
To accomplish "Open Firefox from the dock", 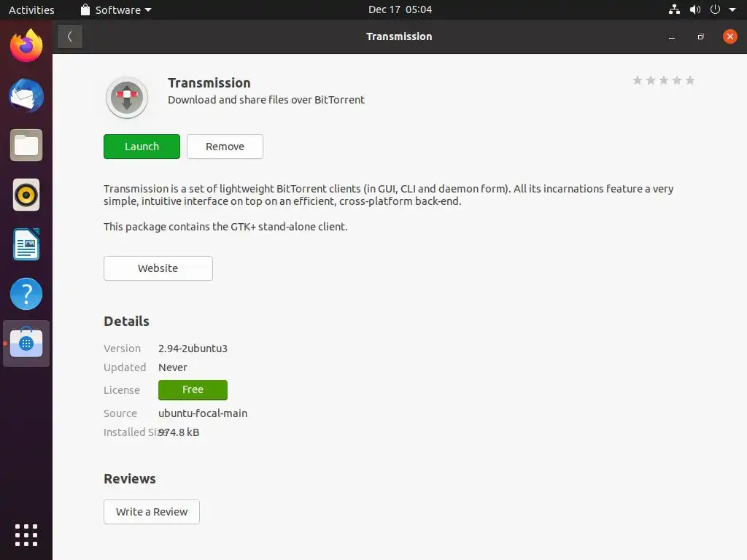I will coord(26,46).
